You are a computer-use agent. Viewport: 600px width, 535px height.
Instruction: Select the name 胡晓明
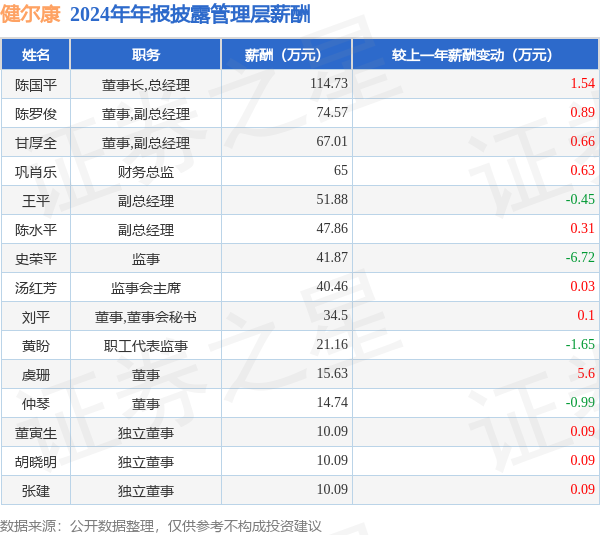click(x=36, y=462)
